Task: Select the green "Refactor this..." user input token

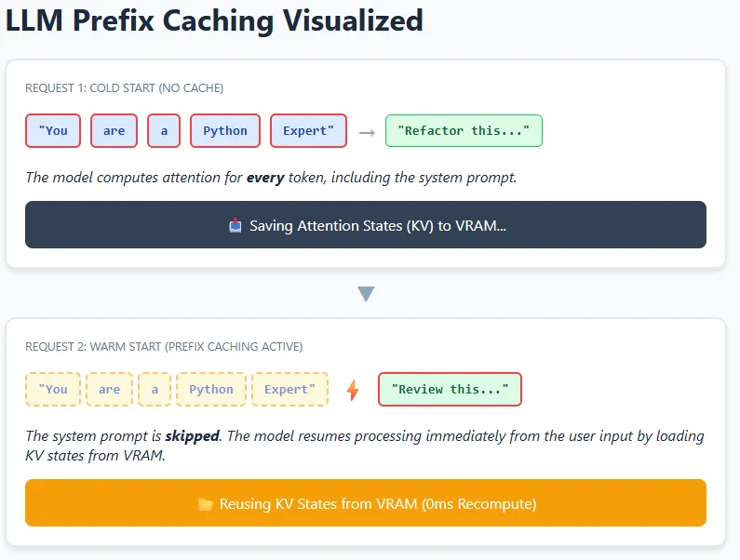Action: coord(464,131)
